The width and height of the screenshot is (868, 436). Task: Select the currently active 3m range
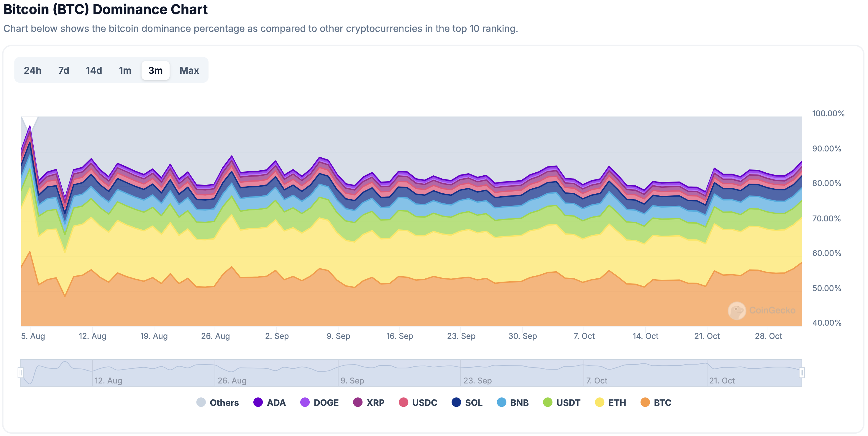click(155, 70)
